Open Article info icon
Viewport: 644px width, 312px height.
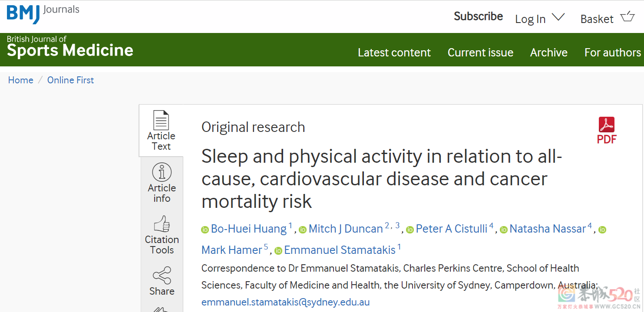click(x=162, y=172)
